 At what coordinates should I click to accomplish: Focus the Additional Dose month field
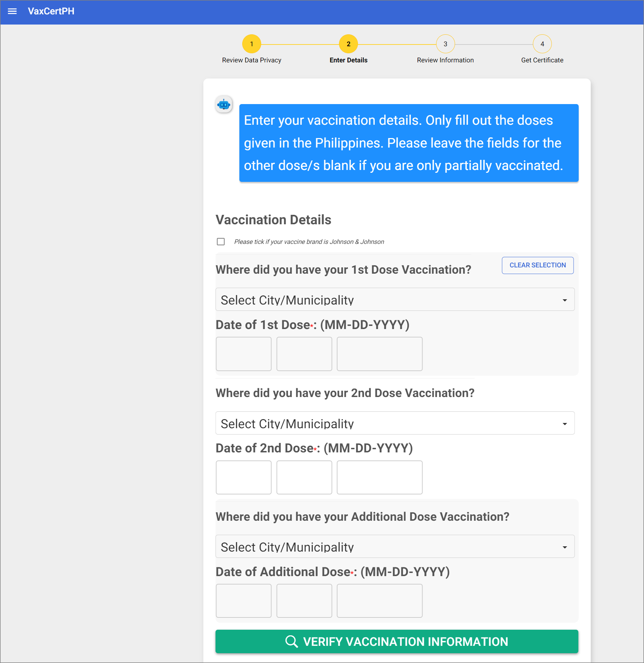coord(244,601)
